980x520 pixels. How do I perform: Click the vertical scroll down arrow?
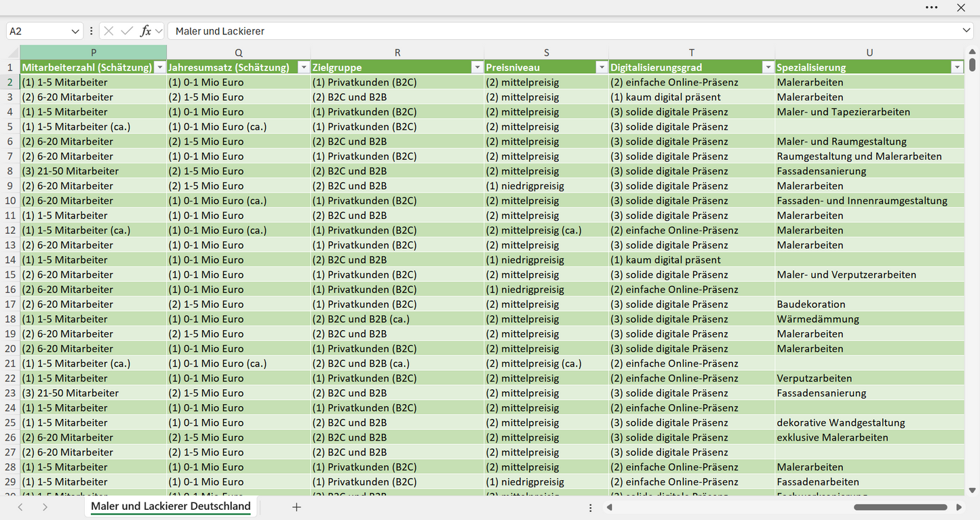click(972, 490)
